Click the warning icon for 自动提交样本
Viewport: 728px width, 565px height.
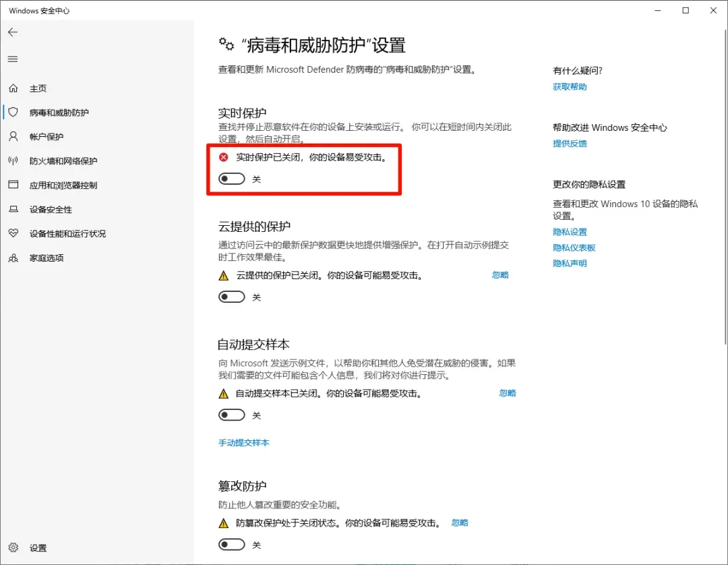click(x=223, y=394)
